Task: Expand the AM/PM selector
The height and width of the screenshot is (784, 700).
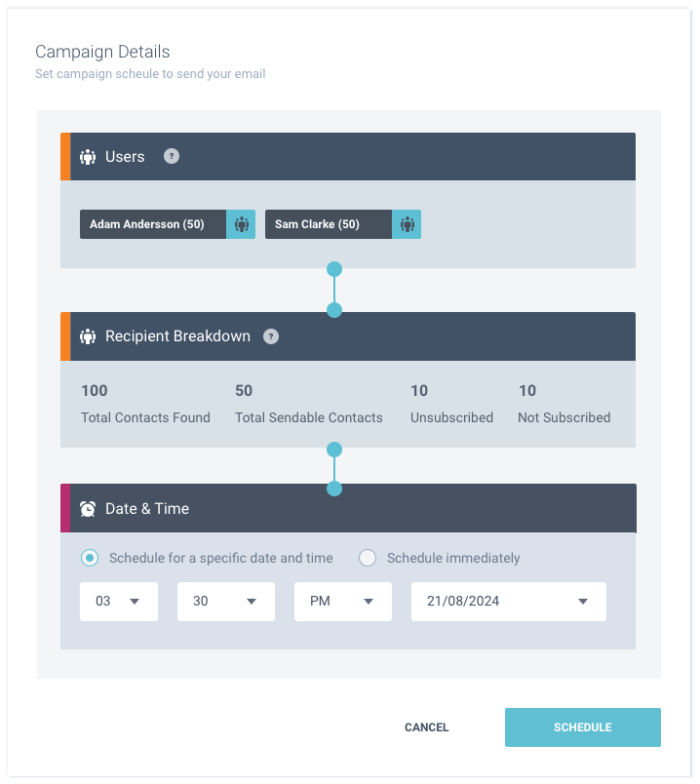Action: (x=343, y=602)
